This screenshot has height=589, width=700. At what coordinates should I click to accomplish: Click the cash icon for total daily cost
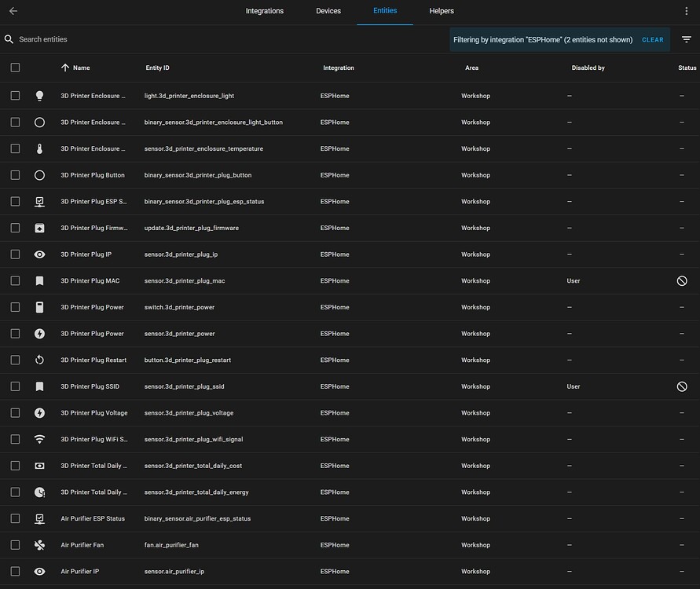40,466
